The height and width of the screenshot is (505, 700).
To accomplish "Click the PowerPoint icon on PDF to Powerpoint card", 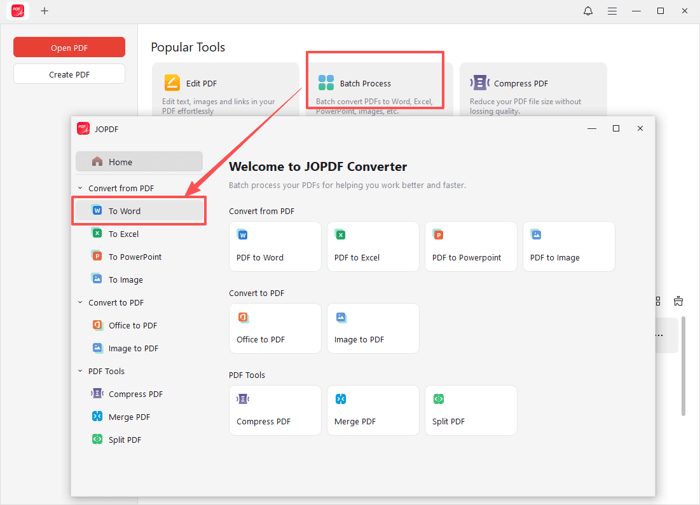I will click(438, 234).
